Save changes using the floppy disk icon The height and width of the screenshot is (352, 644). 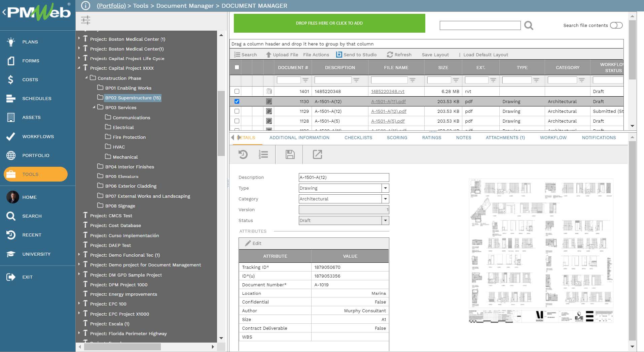tap(289, 155)
